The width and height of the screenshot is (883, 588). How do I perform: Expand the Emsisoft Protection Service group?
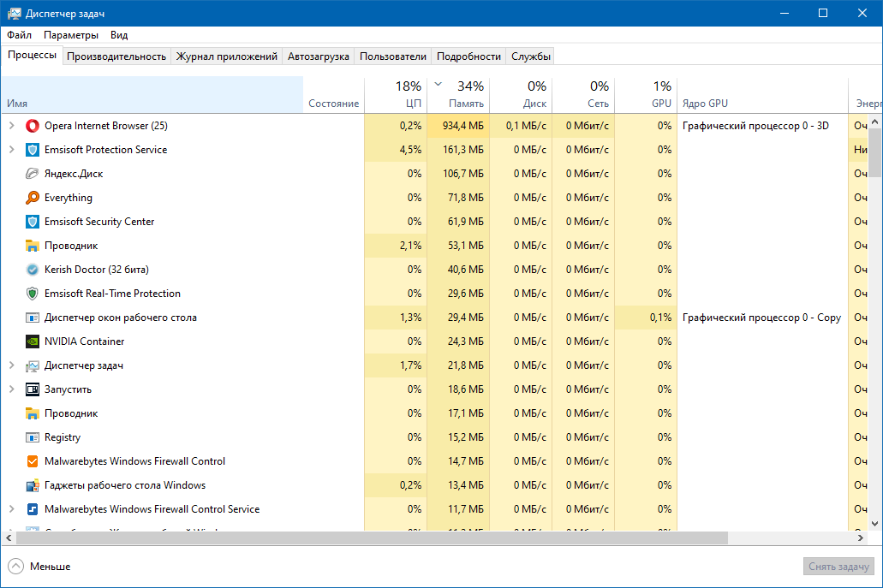pyautogui.click(x=11, y=150)
